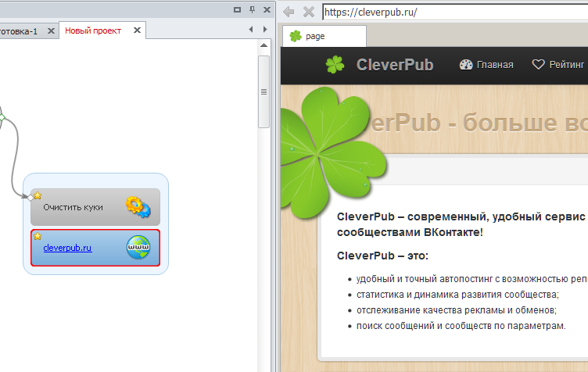
Task: Click the 'сообществами ВКонтакте!' heading line
Action: pyautogui.click(x=410, y=232)
